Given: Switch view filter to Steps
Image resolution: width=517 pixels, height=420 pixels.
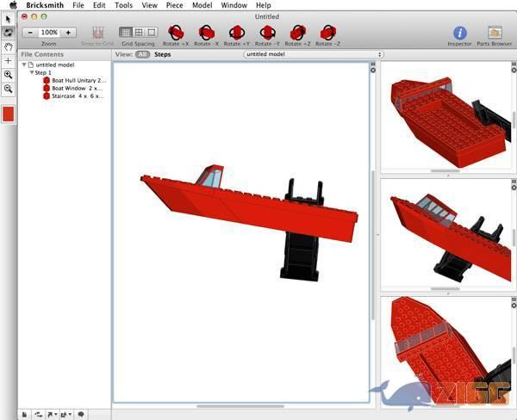Looking at the screenshot, I should (162, 54).
